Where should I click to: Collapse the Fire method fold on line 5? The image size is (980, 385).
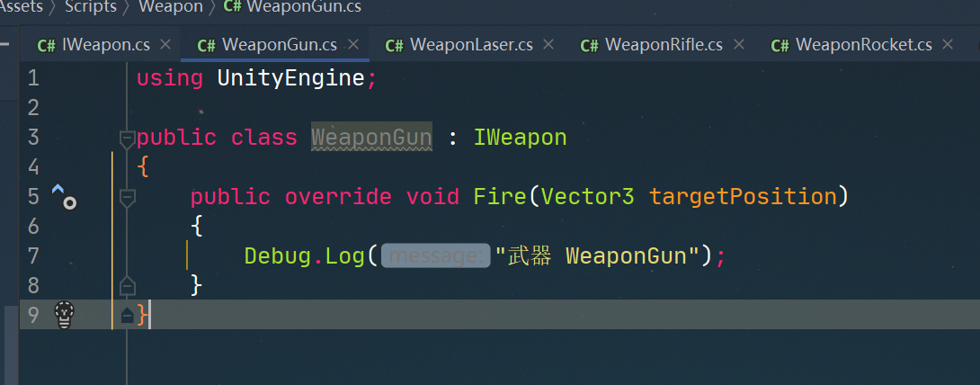[x=127, y=199]
